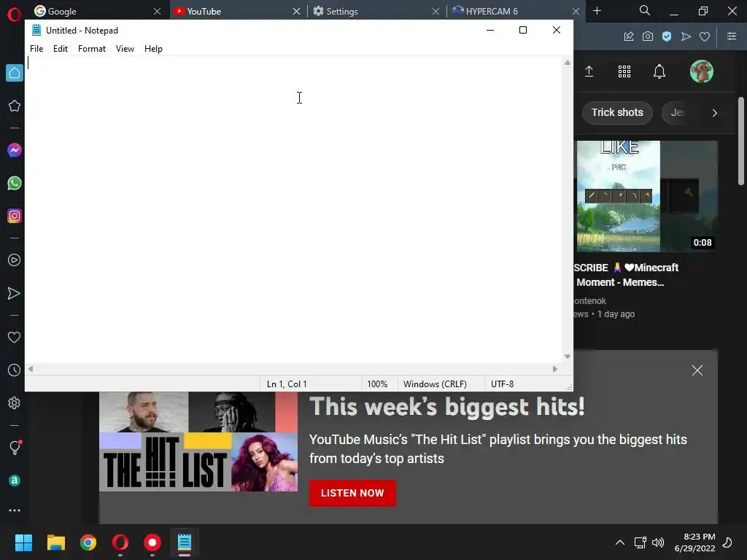Click YouTube page vertical scrollbar
Image resolution: width=747 pixels, height=560 pixels.
click(x=741, y=141)
